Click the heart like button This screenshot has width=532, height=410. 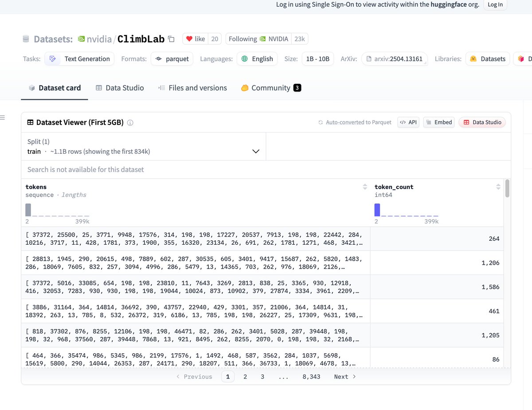pyautogui.click(x=196, y=39)
